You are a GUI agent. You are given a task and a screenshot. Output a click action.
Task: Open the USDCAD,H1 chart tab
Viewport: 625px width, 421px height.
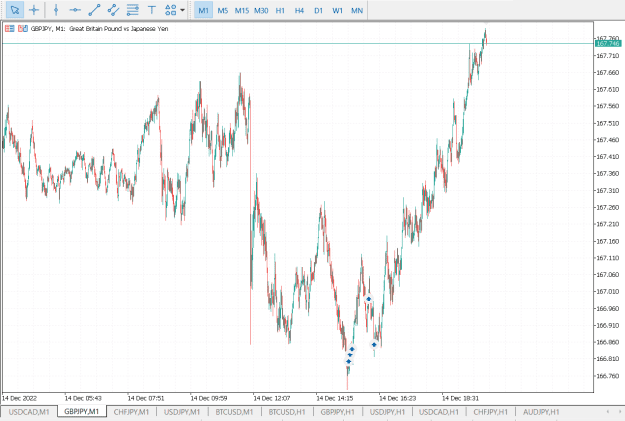tap(439, 411)
